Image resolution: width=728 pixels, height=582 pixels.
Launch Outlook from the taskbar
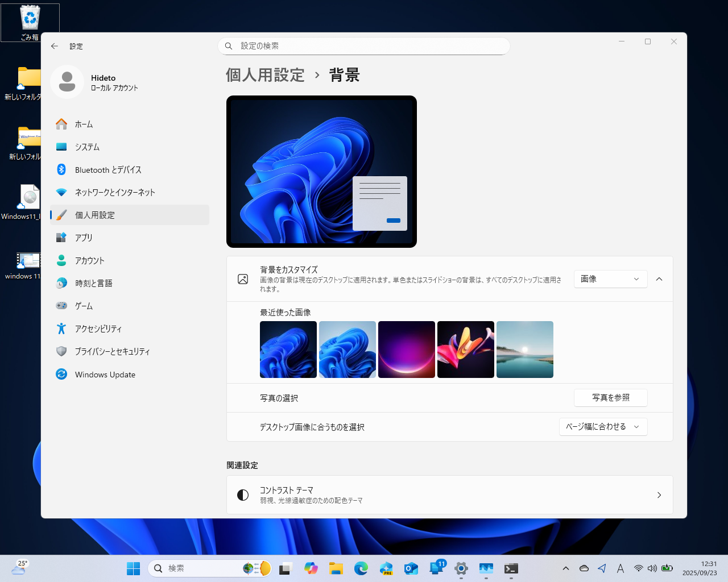pos(411,568)
